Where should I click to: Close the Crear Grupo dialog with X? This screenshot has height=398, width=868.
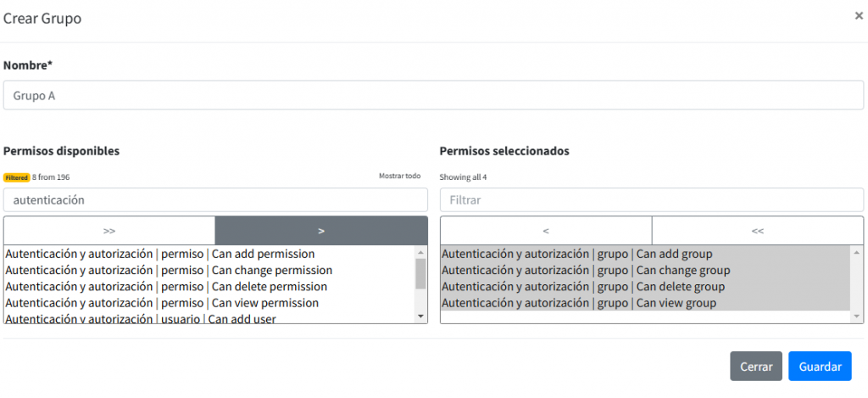859,16
